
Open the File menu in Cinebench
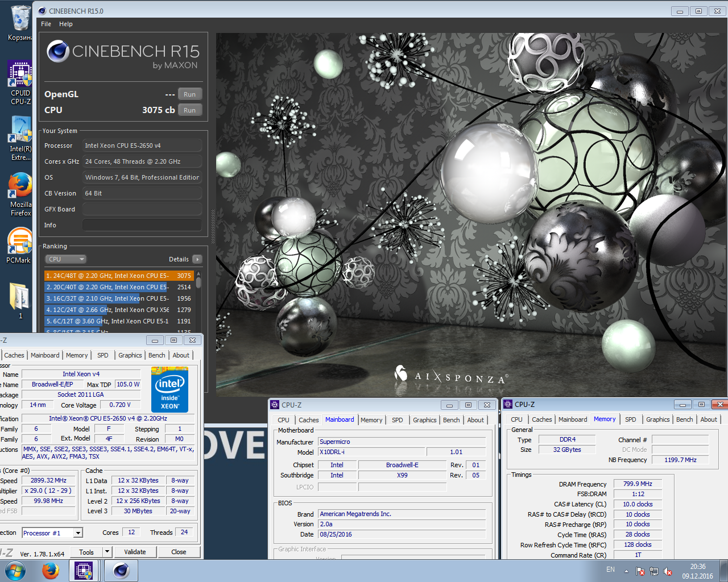(46, 24)
